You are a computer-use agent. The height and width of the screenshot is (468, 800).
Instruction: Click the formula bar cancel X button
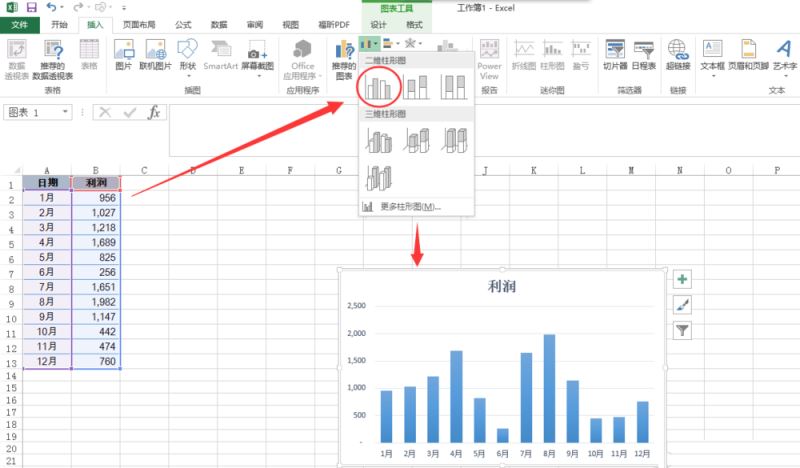coord(105,112)
